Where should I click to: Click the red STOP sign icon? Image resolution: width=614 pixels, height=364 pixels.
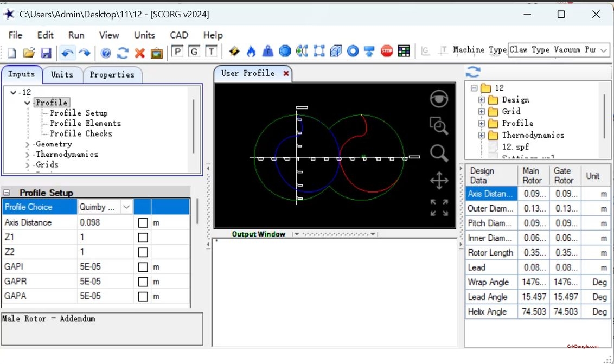click(387, 51)
